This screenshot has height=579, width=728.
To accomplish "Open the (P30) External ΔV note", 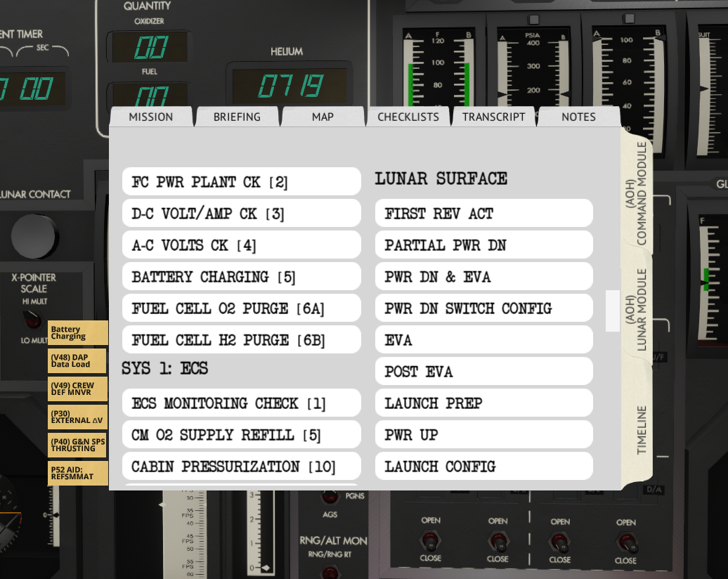I will pyautogui.click(x=77, y=417).
